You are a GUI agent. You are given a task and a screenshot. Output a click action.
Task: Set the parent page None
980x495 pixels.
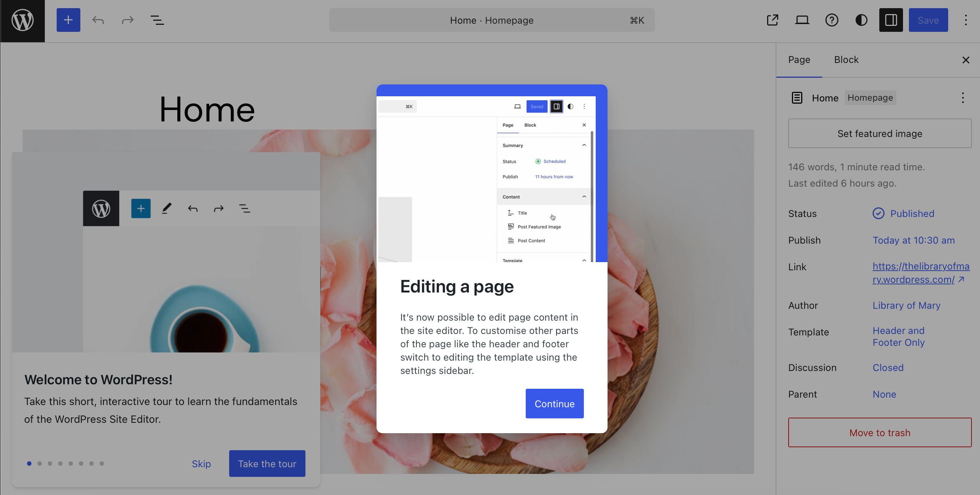pos(884,394)
